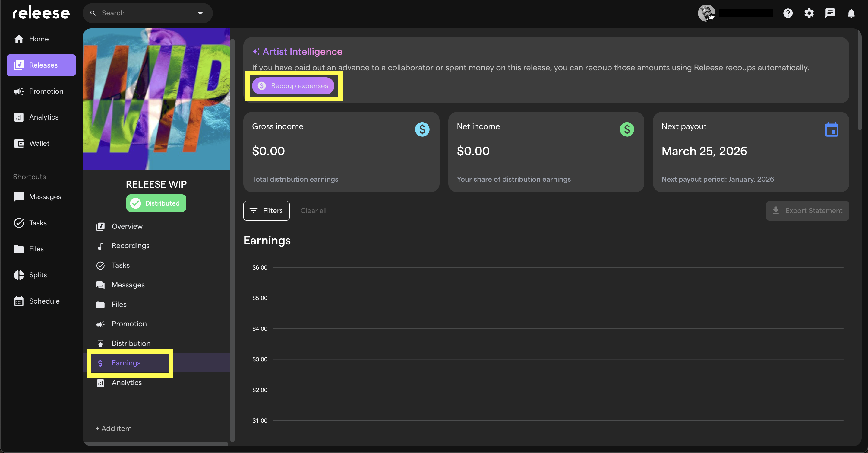Click the Net income green dollar icon
Screen dimensions: 868x453
[x=627, y=129]
